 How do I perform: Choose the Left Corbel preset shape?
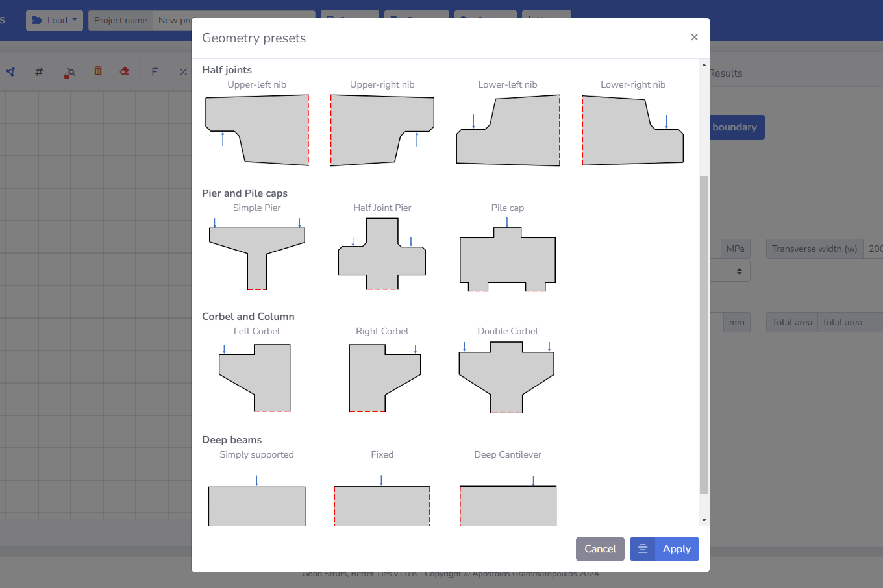(x=256, y=376)
